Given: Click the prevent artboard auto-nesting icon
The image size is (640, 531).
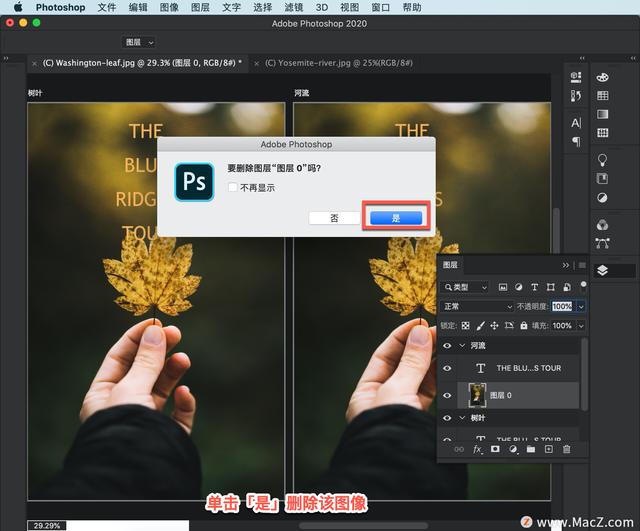Looking at the screenshot, I should click(x=509, y=326).
